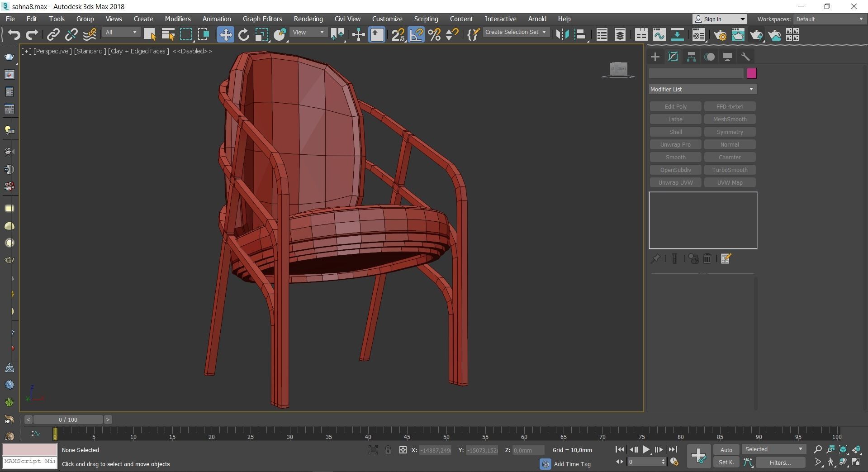Open the Utilities command panel tab

tap(745, 57)
